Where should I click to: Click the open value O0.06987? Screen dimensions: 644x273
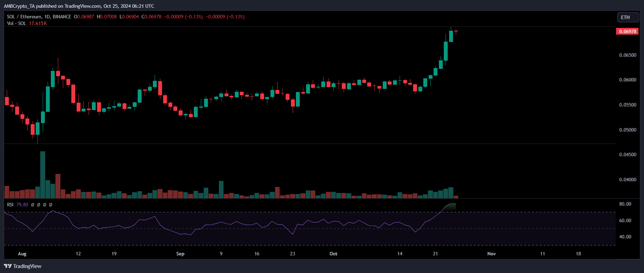pyautogui.click(x=84, y=17)
